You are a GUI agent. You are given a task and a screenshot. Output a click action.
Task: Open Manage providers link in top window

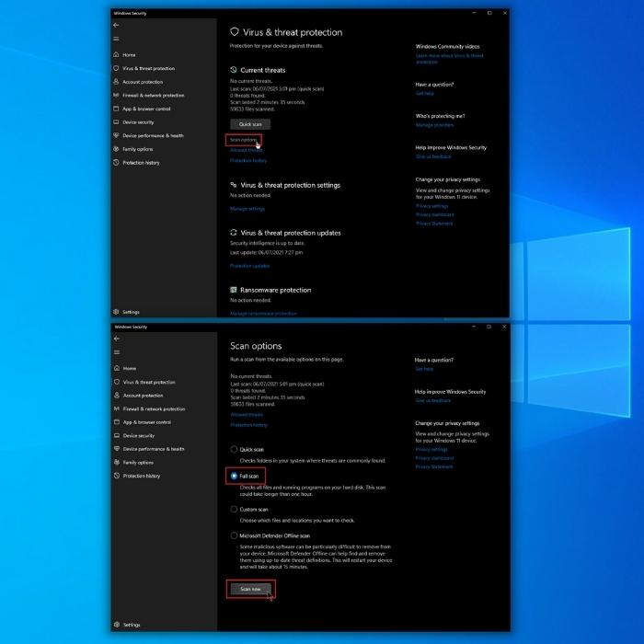[x=434, y=125]
